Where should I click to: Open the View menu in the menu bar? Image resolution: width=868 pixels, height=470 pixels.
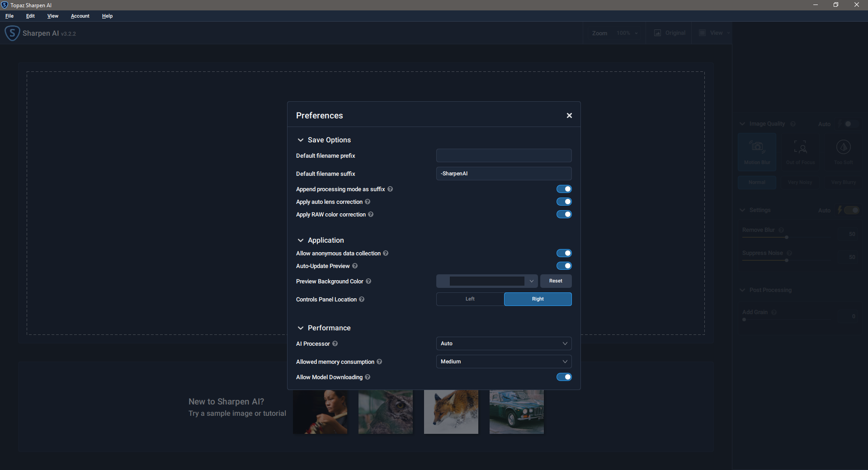53,16
